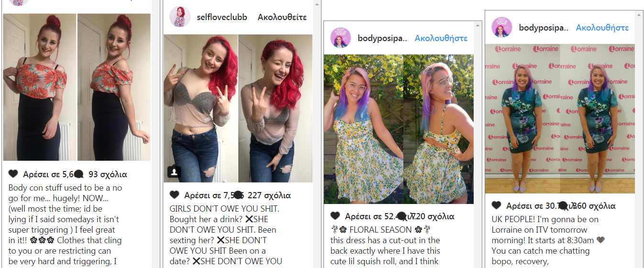Viewport: 644px width, 268px height.
Task: Click the heart icon under the floral top post
Action: [x=13, y=174]
